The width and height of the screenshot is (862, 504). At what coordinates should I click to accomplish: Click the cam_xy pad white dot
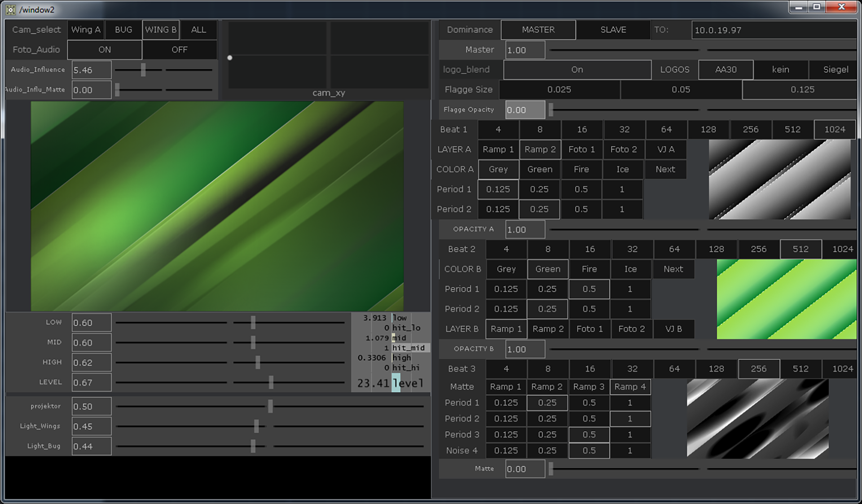[230, 57]
